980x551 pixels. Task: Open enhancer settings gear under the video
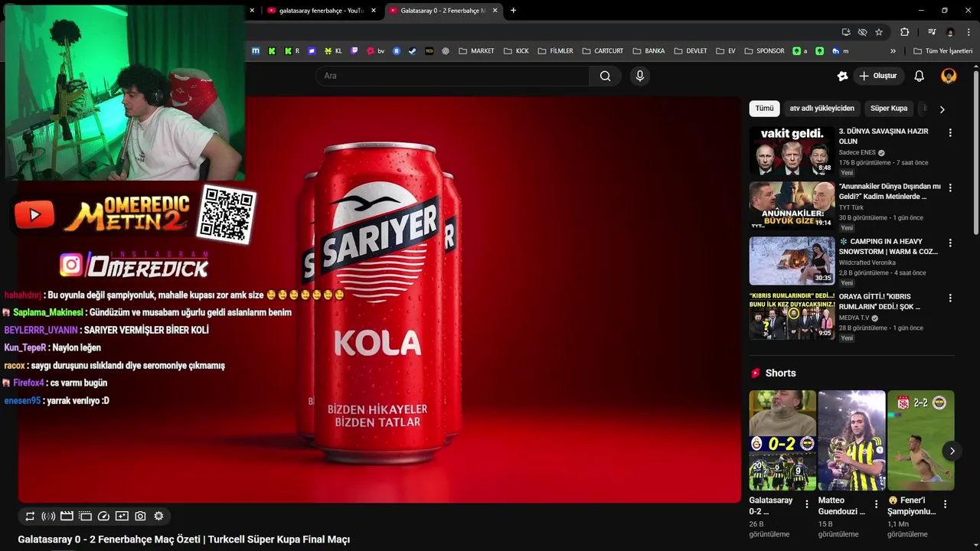pyautogui.click(x=158, y=517)
